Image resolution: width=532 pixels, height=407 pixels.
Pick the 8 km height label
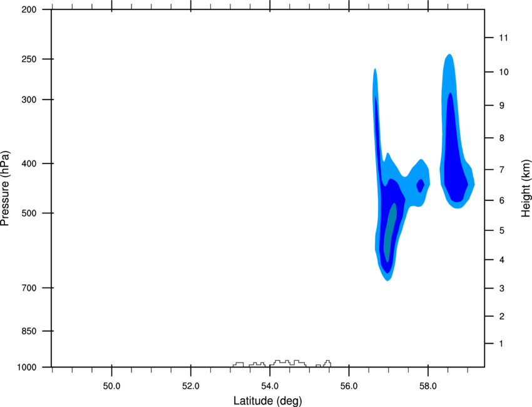click(502, 138)
